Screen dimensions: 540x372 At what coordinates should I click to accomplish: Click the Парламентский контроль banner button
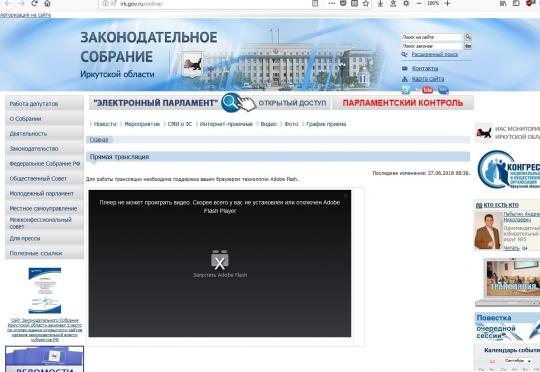coord(403,103)
